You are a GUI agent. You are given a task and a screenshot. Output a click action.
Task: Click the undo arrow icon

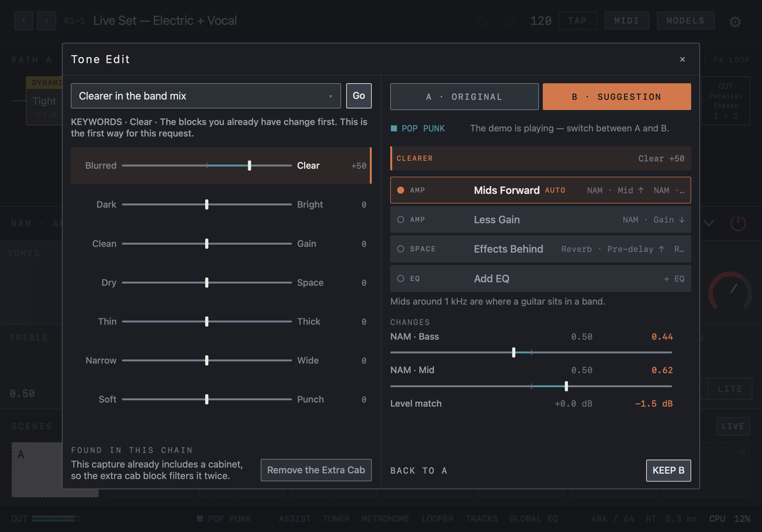[x=482, y=20]
